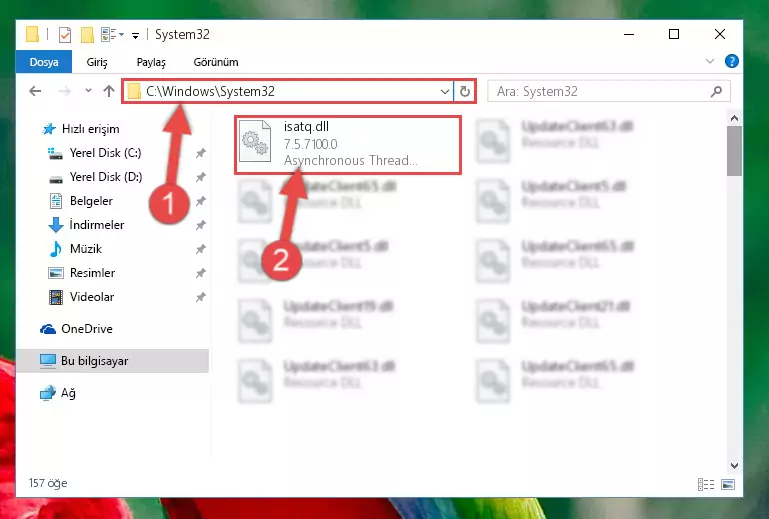This screenshot has height=519, width=769.
Task: Switch to large icons view in status bar
Action: pos(728,485)
